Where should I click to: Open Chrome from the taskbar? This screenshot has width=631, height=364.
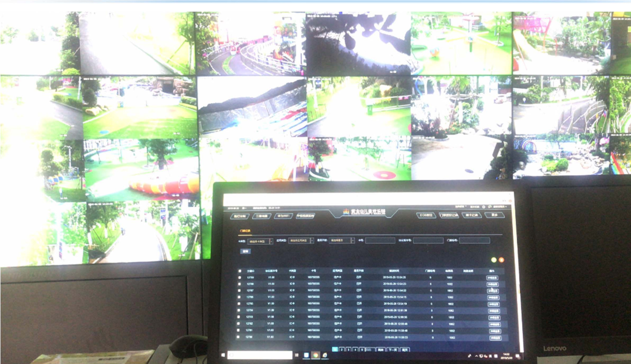coord(315,355)
